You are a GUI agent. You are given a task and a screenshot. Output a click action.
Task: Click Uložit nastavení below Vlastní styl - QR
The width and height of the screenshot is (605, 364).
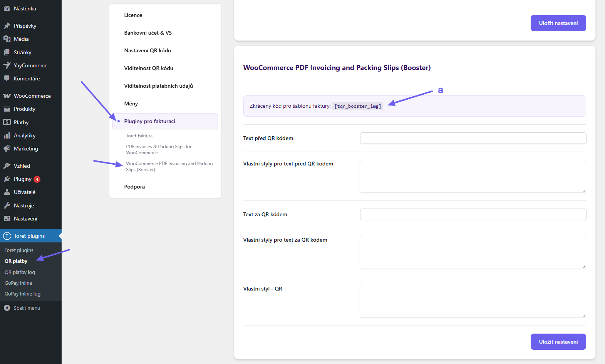tap(558, 342)
